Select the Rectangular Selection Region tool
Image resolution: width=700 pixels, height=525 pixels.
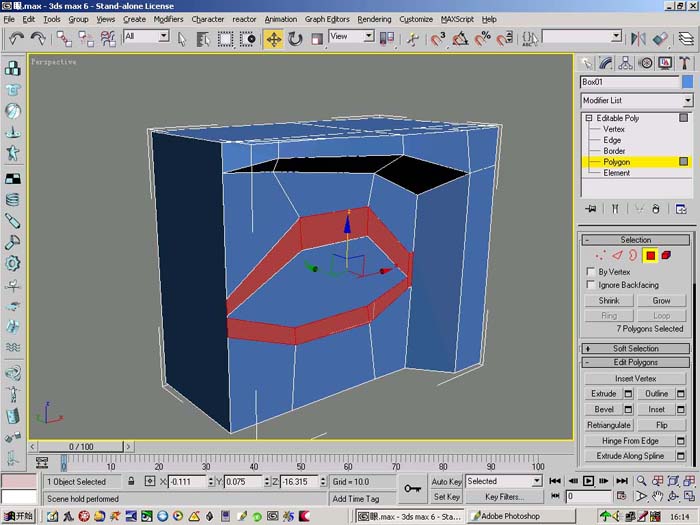tap(225, 39)
